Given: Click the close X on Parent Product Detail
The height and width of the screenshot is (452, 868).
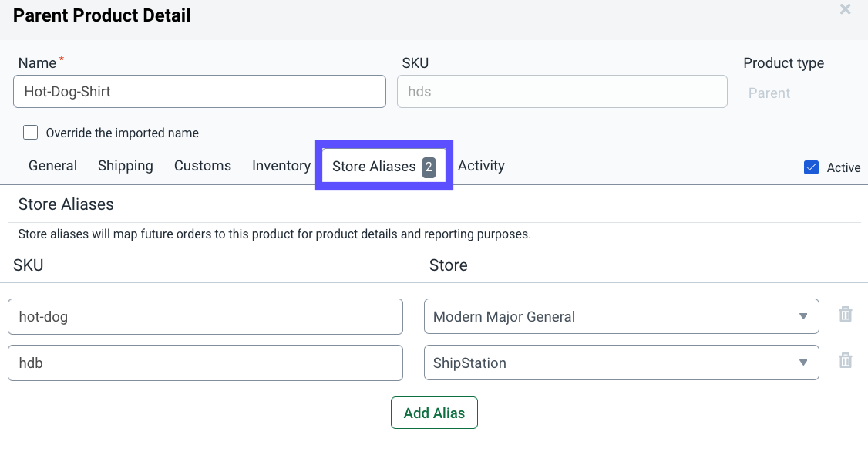Looking at the screenshot, I should pos(845,10).
